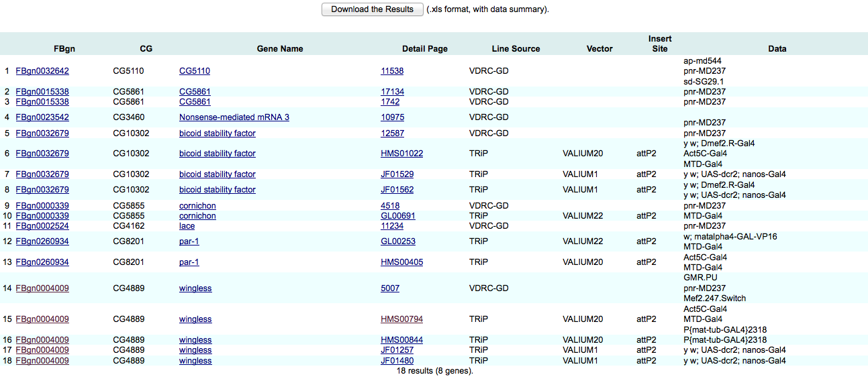The width and height of the screenshot is (868, 381).
Task: Select the ap-md544 data entry
Action: point(703,61)
